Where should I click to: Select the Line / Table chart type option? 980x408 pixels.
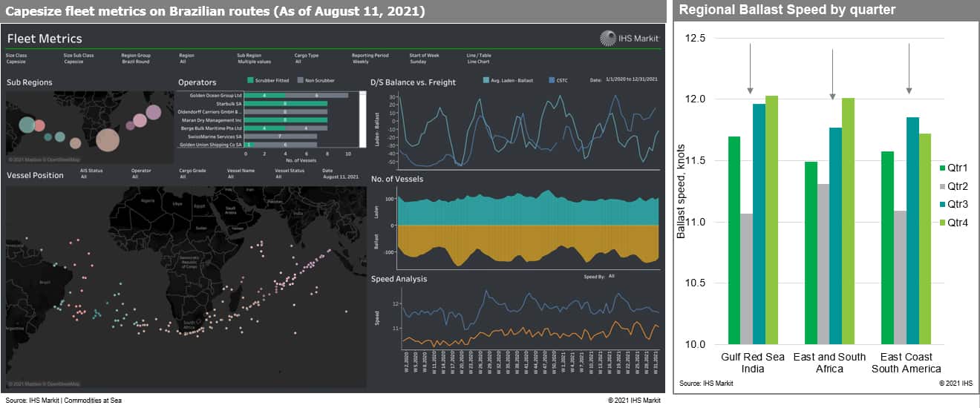tap(478, 62)
